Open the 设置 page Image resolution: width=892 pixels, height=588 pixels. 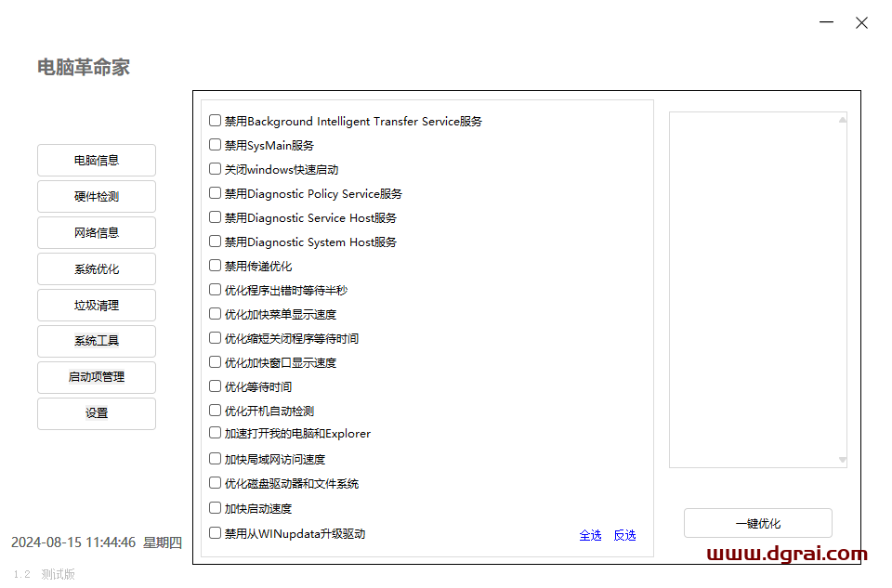tap(97, 413)
